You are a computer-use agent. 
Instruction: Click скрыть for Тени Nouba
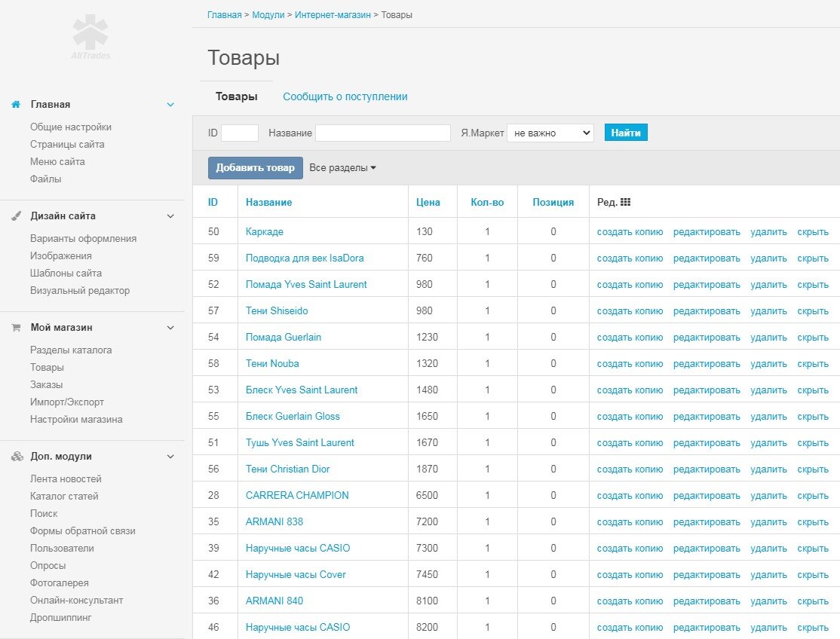[x=813, y=363]
